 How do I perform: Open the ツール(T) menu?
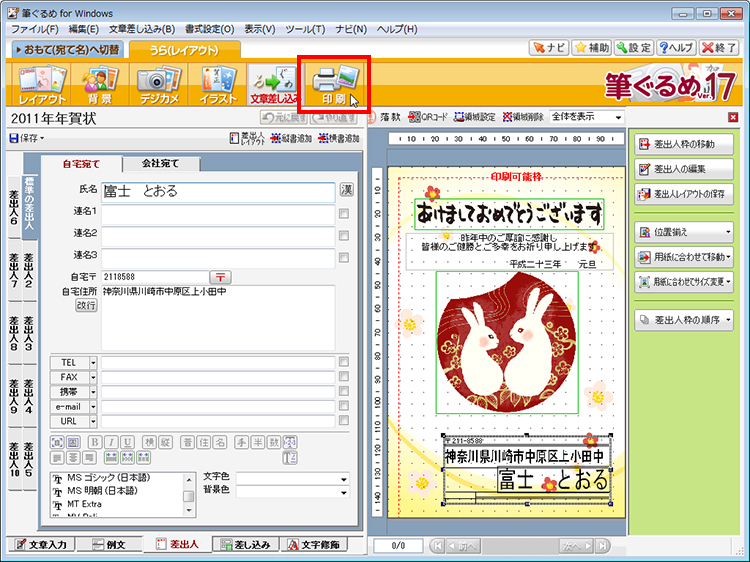tap(305, 29)
